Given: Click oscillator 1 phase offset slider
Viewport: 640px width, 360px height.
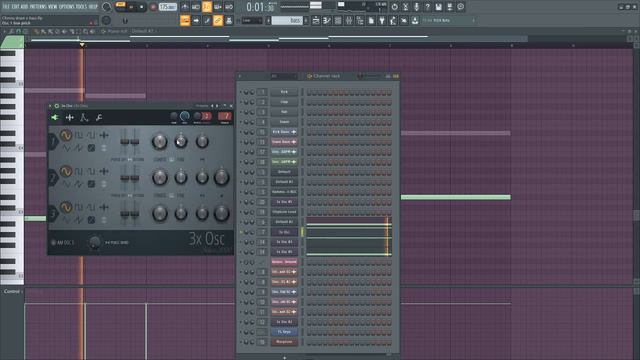Looking at the screenshot, I should click(124, 141).
